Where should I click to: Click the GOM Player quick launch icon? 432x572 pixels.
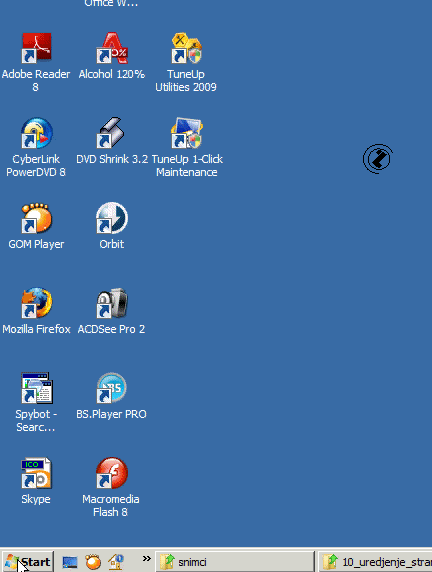pyautogui.click(x=93, y=562)
